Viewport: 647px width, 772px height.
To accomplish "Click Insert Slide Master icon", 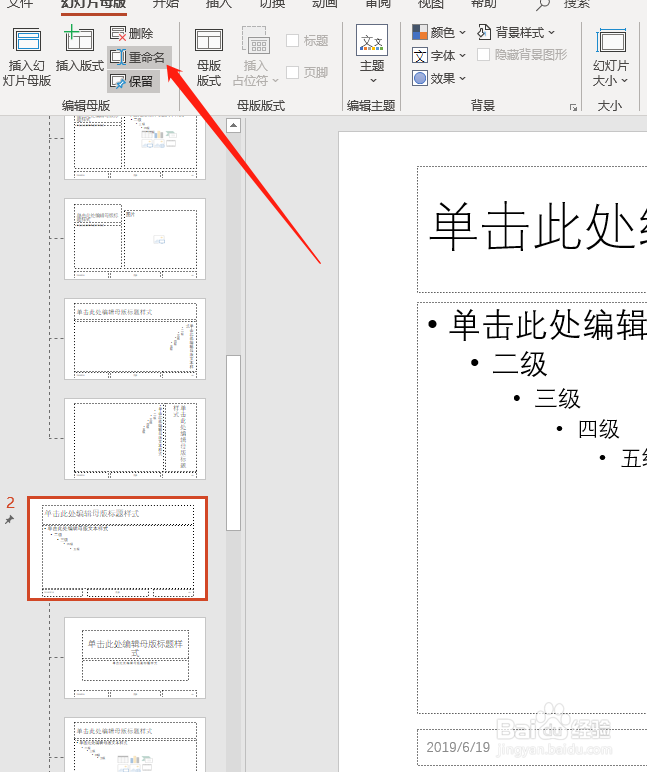I will 27,40.
